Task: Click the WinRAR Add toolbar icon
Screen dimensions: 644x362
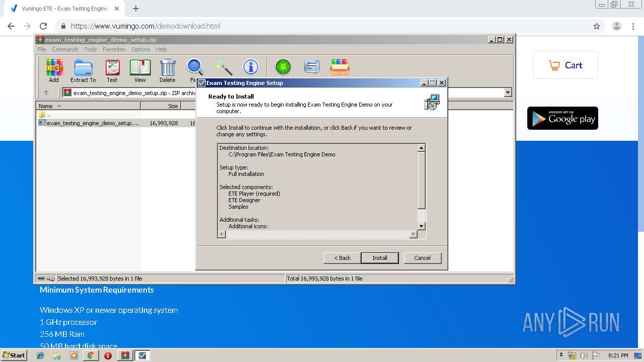Action: 54,70
